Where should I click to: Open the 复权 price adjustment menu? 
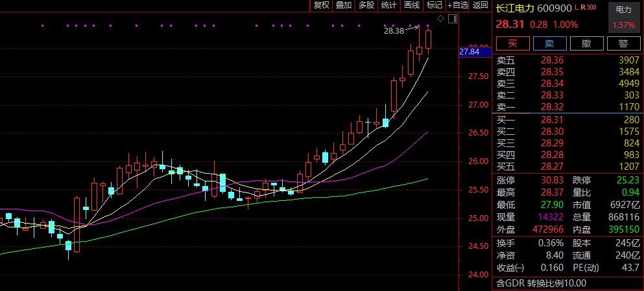pyautogui.click(x=322, y=5)
